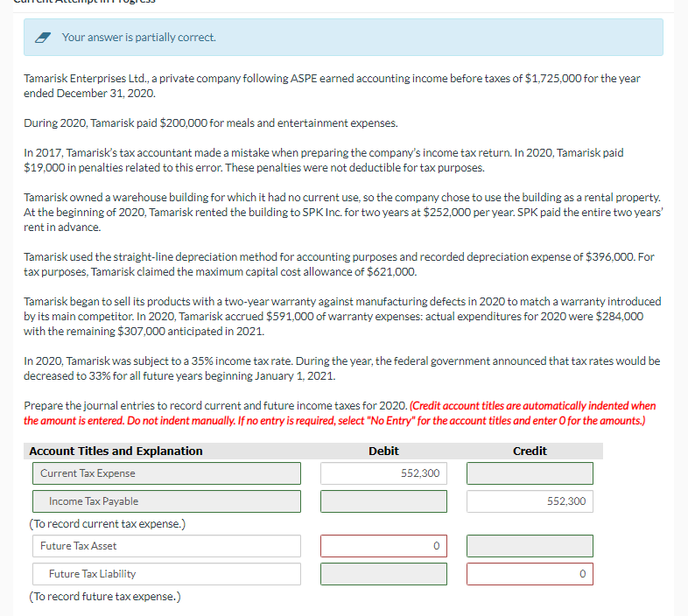Screen dimensions: 688x616
Task: Click the 'Your answer is partially correct.' message
Action: [x=138, y=38]
